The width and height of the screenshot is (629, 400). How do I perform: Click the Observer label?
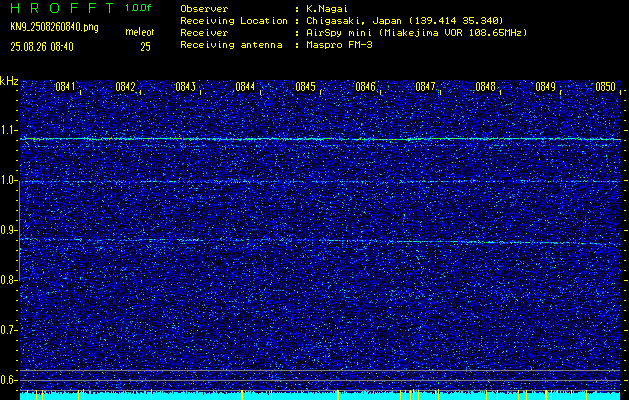(x=204, y=8)
